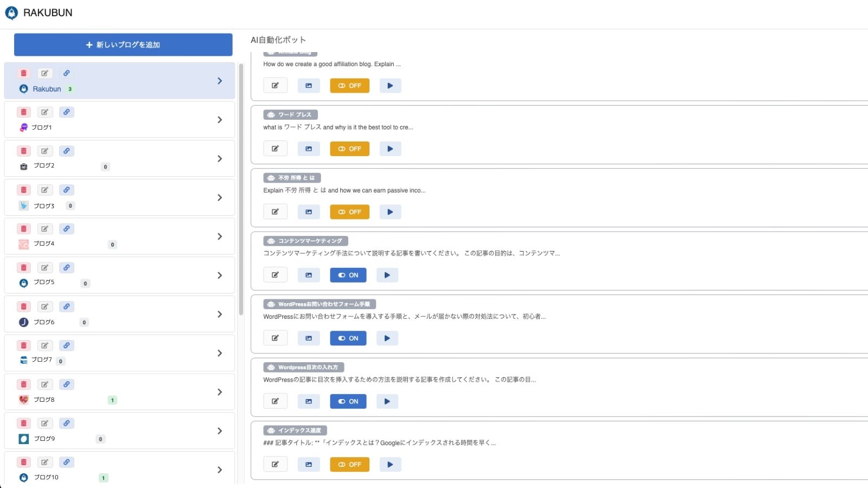Disable the コンテンツマーケティング bot ON toggle
This screenshot has height=488, width=868.
click(348, 275)
